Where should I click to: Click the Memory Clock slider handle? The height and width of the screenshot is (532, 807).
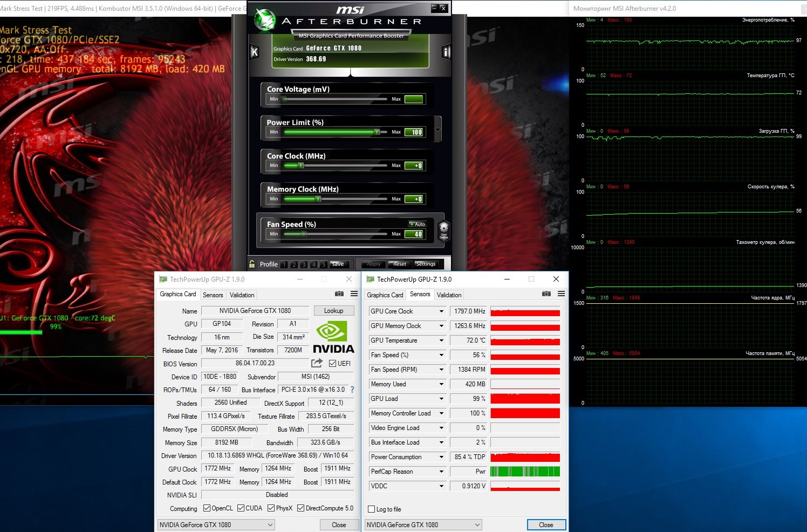click(318, 199)
